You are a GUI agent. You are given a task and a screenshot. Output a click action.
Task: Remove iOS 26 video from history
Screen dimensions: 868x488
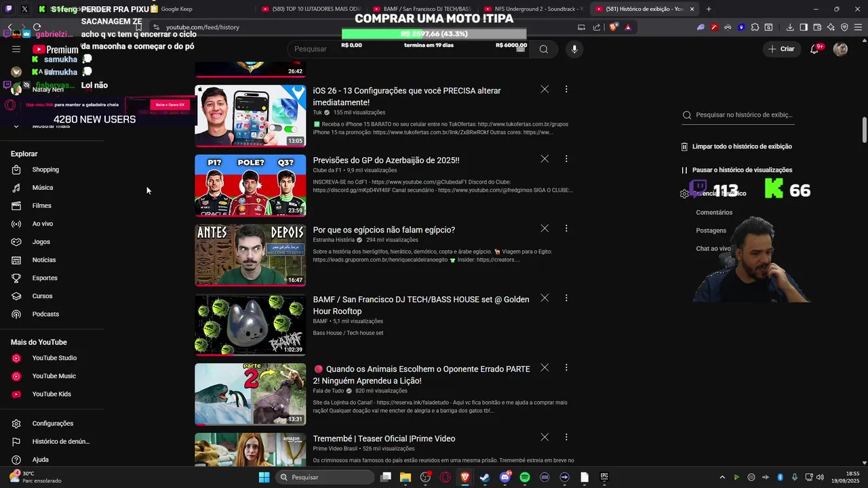coord(545,89)
